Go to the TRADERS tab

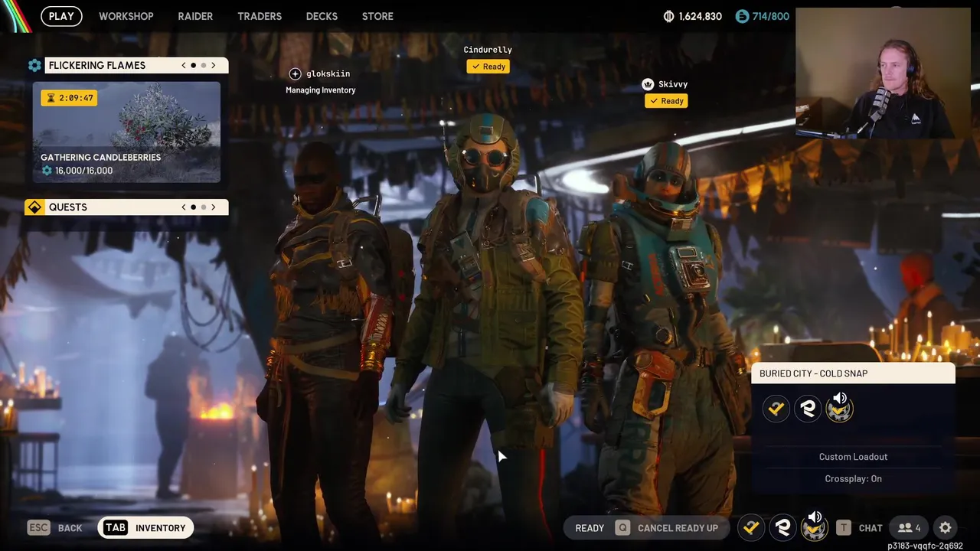pyautogui.click(x=260, y=16)
